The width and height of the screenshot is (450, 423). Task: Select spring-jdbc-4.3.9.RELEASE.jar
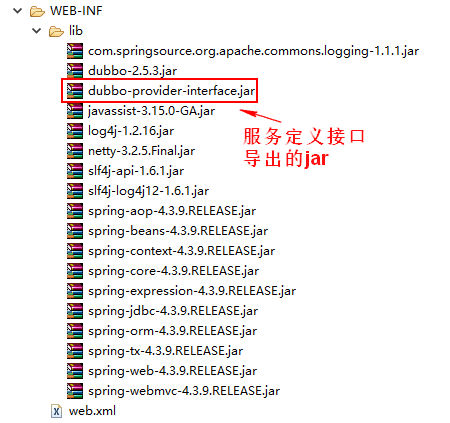pyautogui.click(x=173, y=311)
